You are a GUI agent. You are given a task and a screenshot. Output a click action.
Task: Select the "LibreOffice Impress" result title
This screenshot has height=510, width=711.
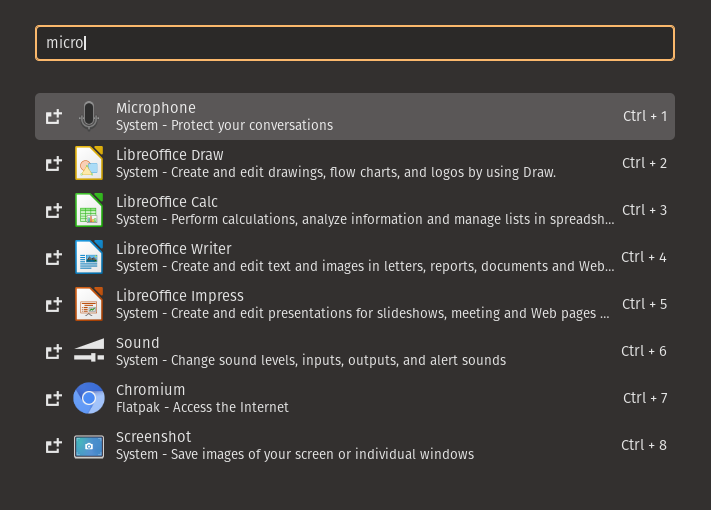tap(180, 296)
